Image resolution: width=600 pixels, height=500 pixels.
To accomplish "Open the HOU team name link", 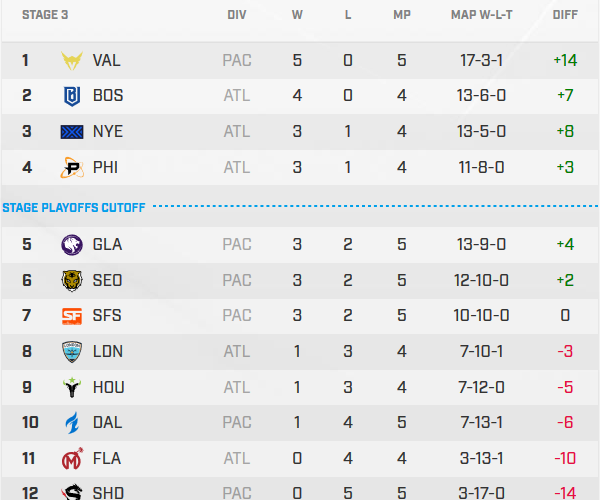I will [x=107, y=387].
